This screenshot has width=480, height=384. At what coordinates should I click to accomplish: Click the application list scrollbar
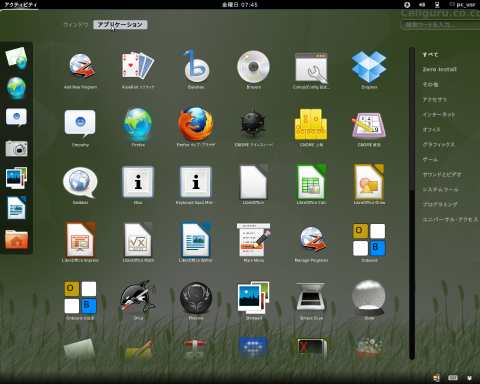pyautogui.click(x=412, y=203)
